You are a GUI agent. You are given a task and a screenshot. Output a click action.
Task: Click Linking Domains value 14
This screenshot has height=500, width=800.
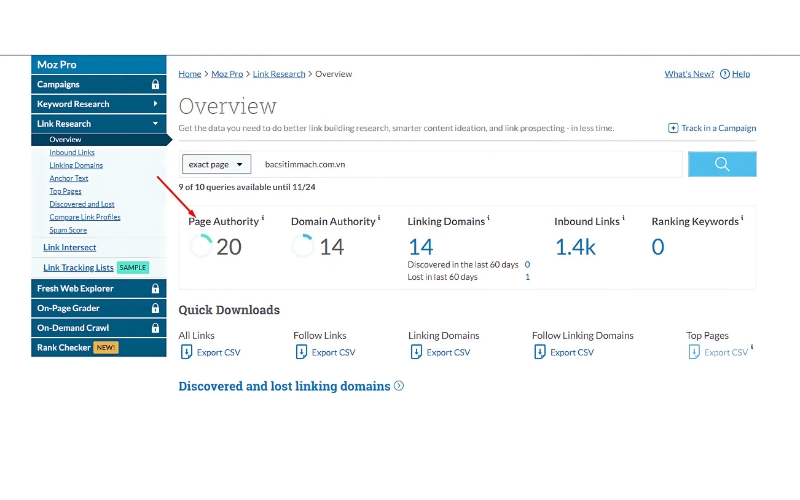pos(421,247)
